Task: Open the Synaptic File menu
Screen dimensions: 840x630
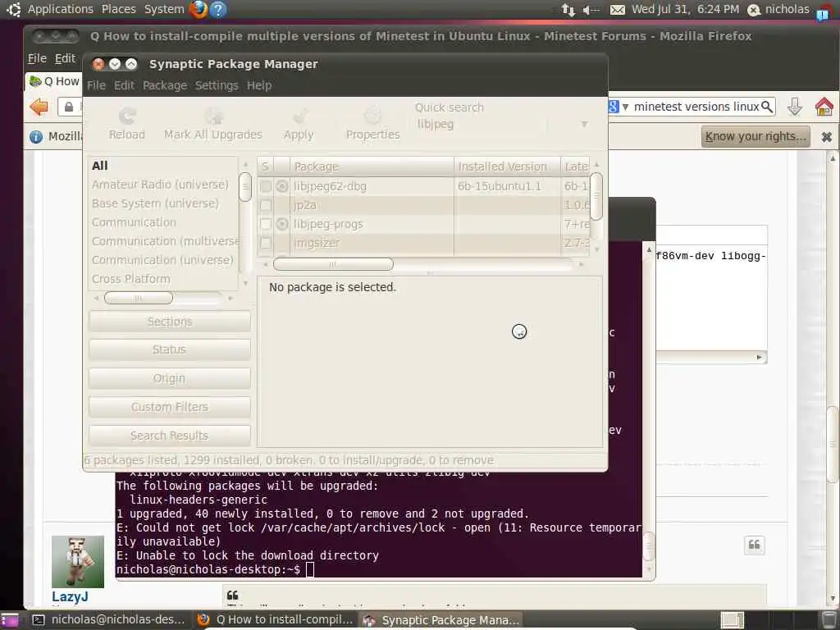Action: [97, 85]
